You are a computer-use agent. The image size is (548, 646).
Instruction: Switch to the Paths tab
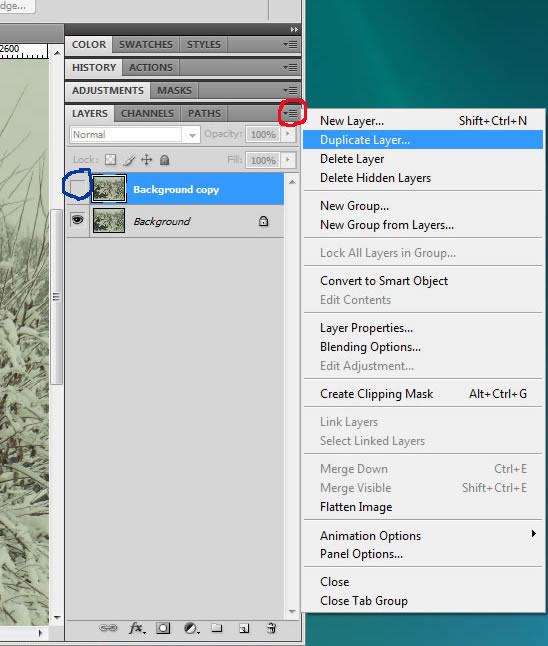coord(204,113)
